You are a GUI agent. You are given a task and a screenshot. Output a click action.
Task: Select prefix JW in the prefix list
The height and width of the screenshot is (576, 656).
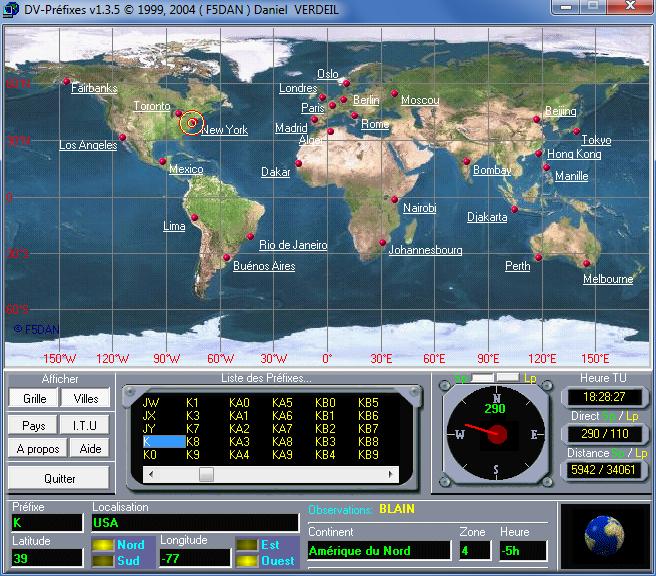coord(151,402)
